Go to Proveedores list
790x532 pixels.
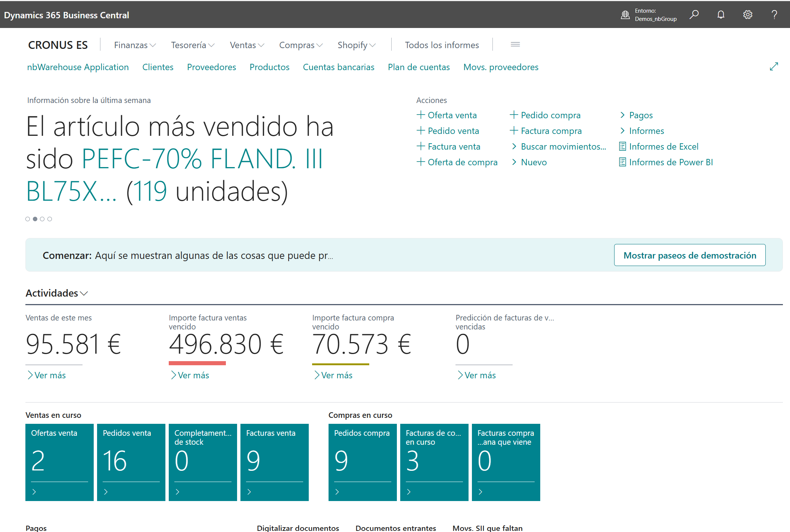[212, 67]
